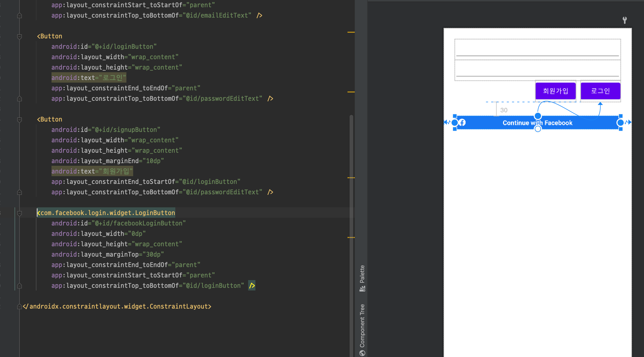Click the empty bottom constraint anchor circle
644x357 pixels.
[x=538, y=129]
